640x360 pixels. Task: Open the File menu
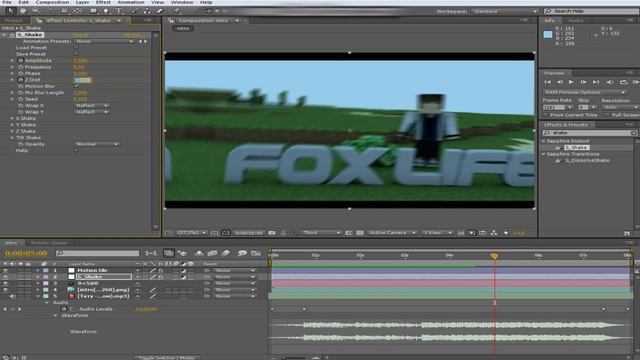tap(7, 2)
